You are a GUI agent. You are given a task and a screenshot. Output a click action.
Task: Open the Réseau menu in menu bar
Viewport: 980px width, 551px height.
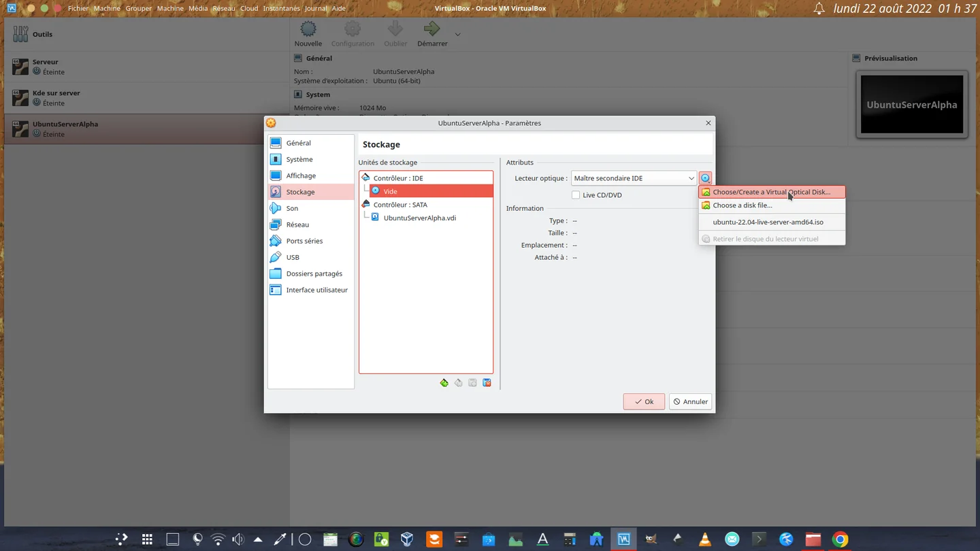(x=224, y=8)
